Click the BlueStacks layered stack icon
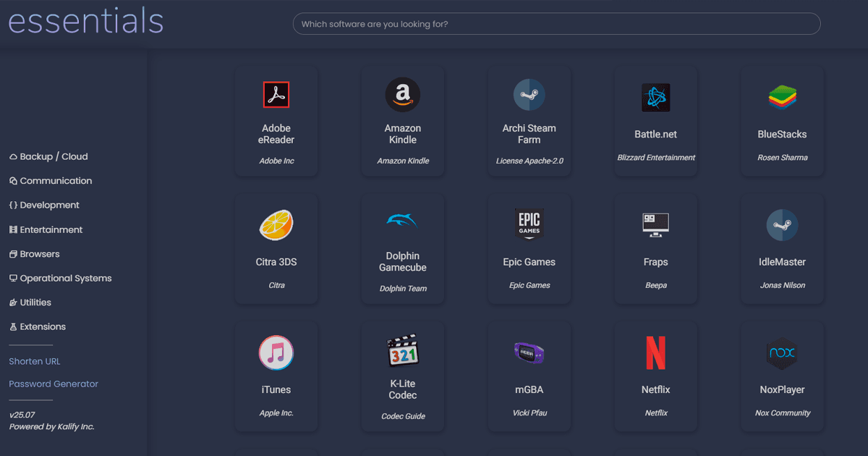This screenshot has width=868, height=456. point(782,98)
